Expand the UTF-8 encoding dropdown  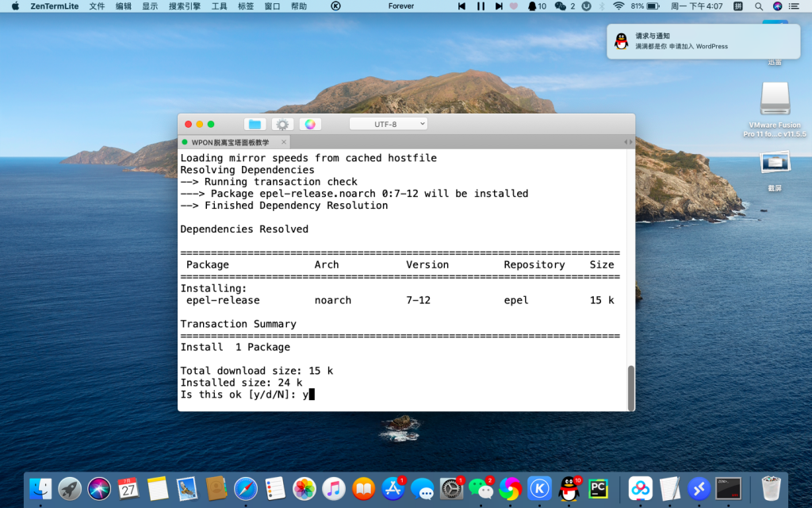pos(388,124)
